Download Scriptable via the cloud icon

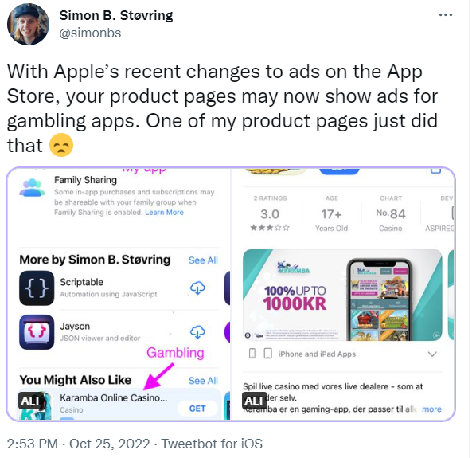pos(197,288)
